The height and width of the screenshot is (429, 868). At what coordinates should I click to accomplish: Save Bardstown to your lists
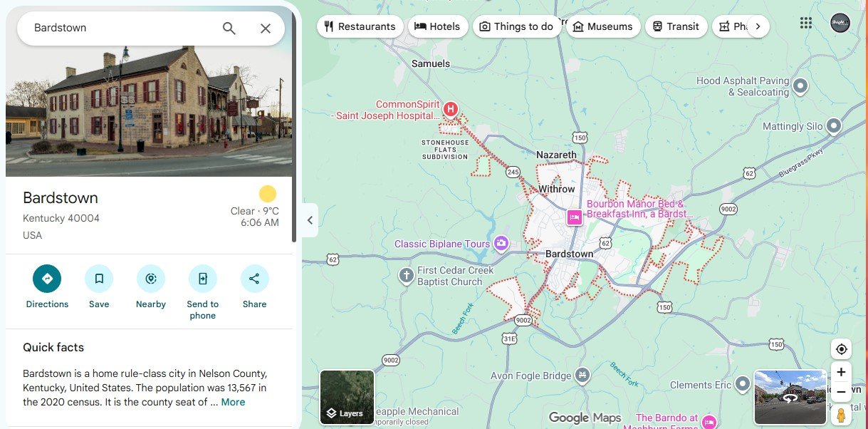coord(99,286)
